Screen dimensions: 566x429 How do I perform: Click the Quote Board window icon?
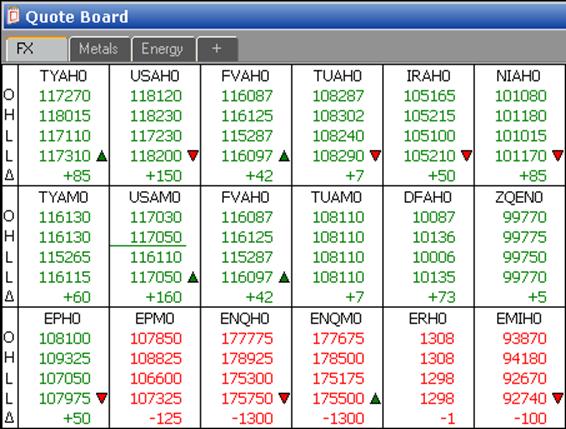coord(13,16)
